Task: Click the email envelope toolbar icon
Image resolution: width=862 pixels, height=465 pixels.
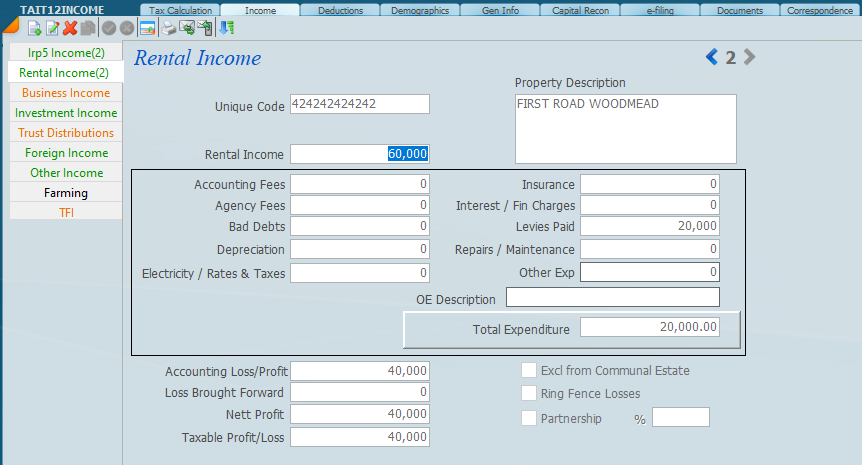Action: (x=187, y=28)
